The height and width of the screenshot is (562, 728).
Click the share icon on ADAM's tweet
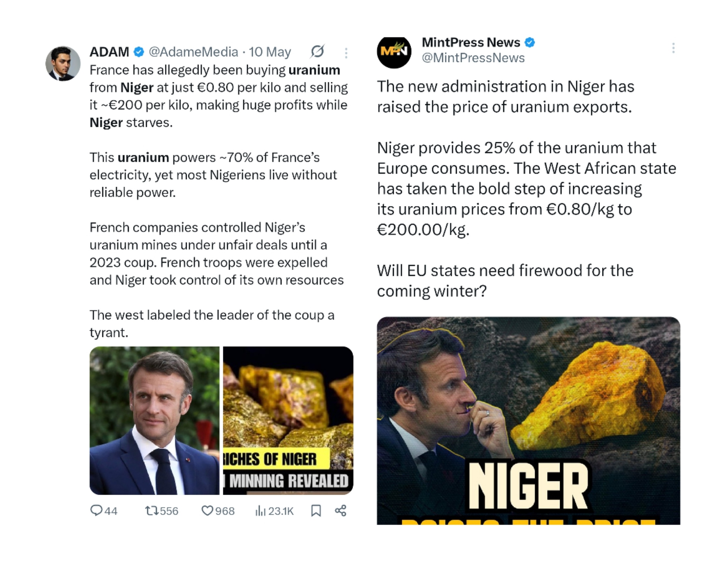click(x=340, y=510)
